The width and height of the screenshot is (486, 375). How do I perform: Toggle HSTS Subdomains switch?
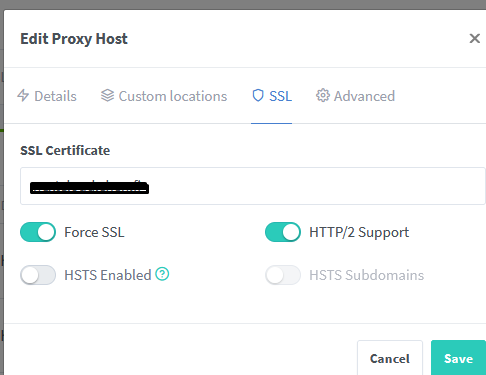[x=283, y=275]
